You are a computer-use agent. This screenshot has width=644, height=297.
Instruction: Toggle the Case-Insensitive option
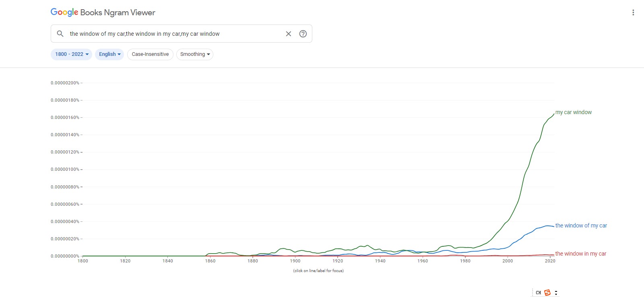pyautogui.click(x=150, y=54)
